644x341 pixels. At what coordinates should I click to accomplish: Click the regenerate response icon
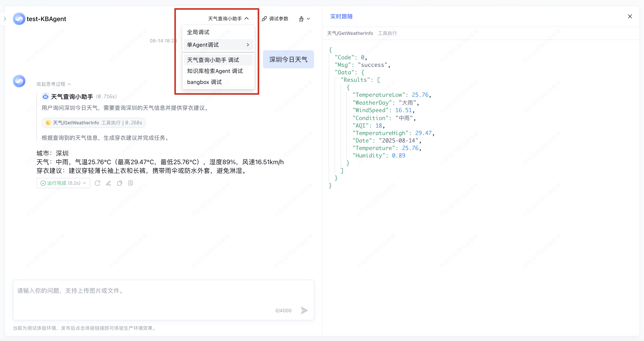pyautogui.click(x=98, y=183)
